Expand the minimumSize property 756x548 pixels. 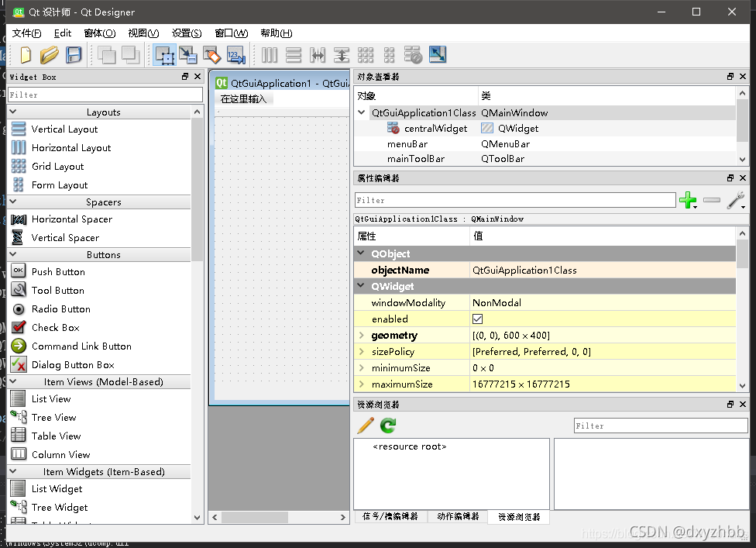click(x=361, y=367)
